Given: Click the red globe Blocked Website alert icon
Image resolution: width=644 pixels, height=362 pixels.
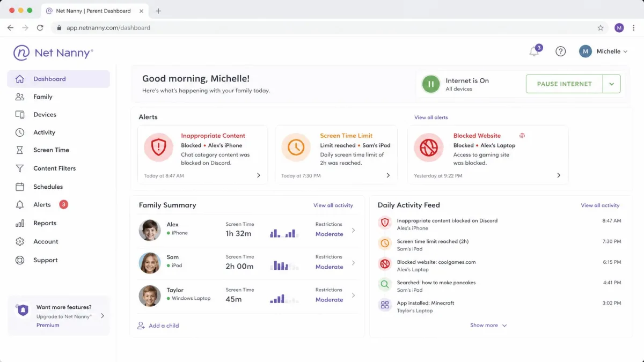Looking at the screenshot, I should pyautogui.click(x=429, y=147).
